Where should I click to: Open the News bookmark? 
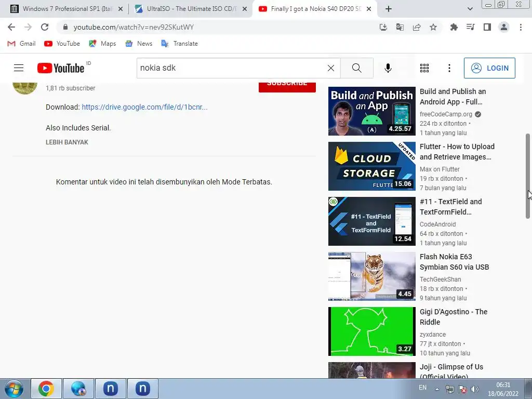point(139,44)
